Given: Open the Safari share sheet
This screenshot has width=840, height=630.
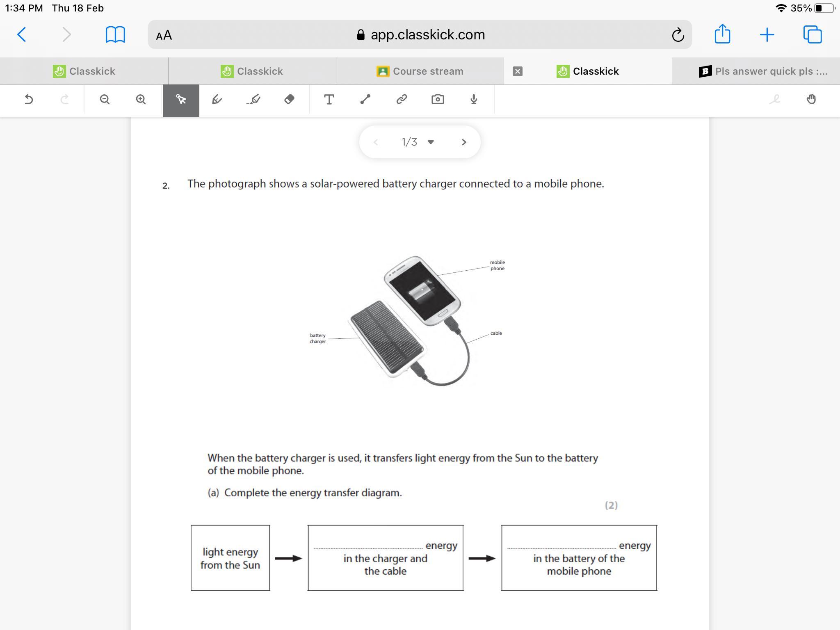Looking at the screenshot, I should (722, 34).
